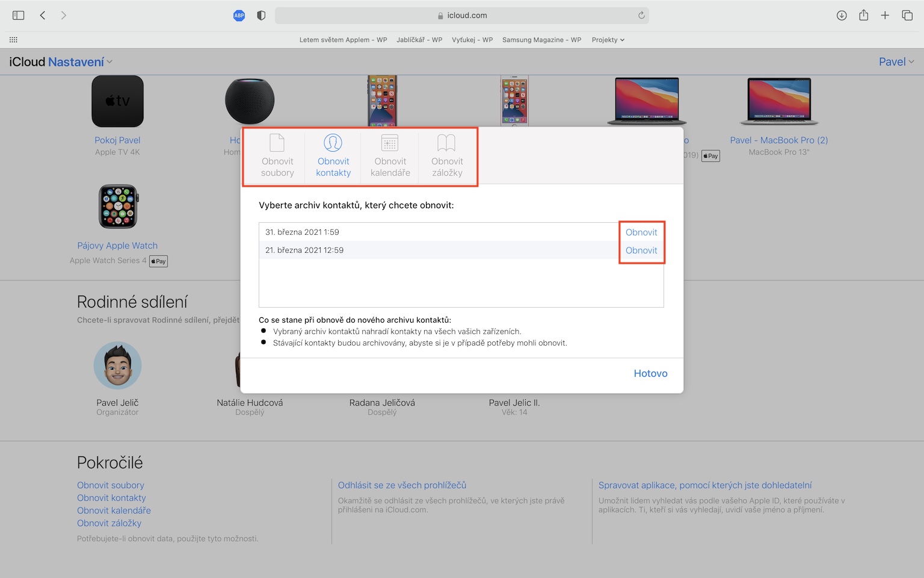Select the first iPhone device icon
This screenshot has width=924, height=578.
tap(383, 101)
